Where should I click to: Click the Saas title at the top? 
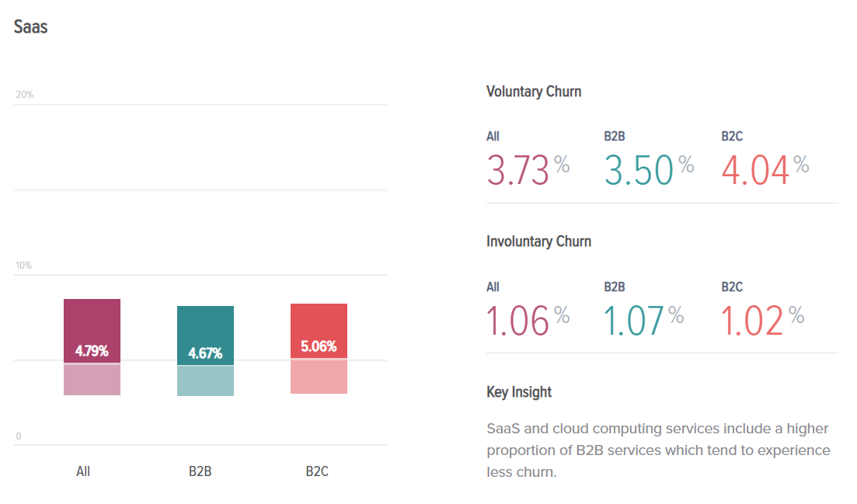coord(30,27)
